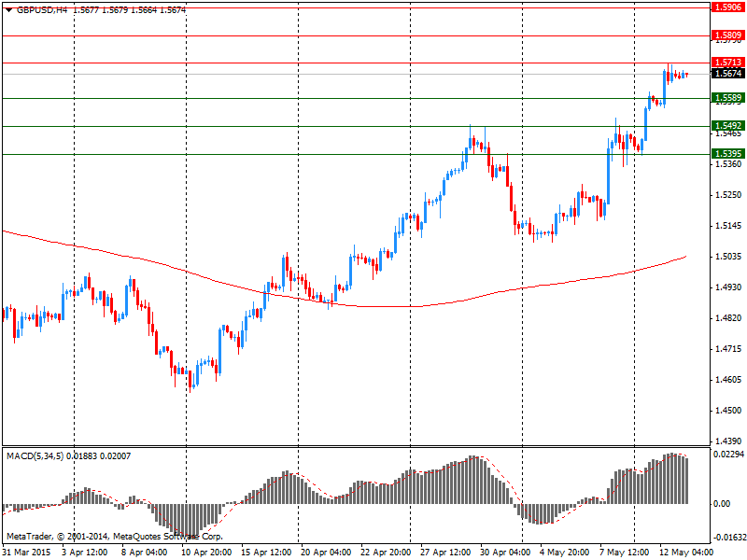Click the 1.5906 red resistance price label
The height and width of the screenshot is (560, 747).
[727, 7]
